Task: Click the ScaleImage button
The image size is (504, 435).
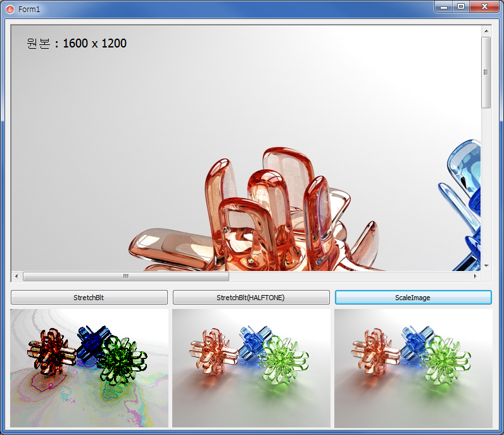Action: point(413,298)
